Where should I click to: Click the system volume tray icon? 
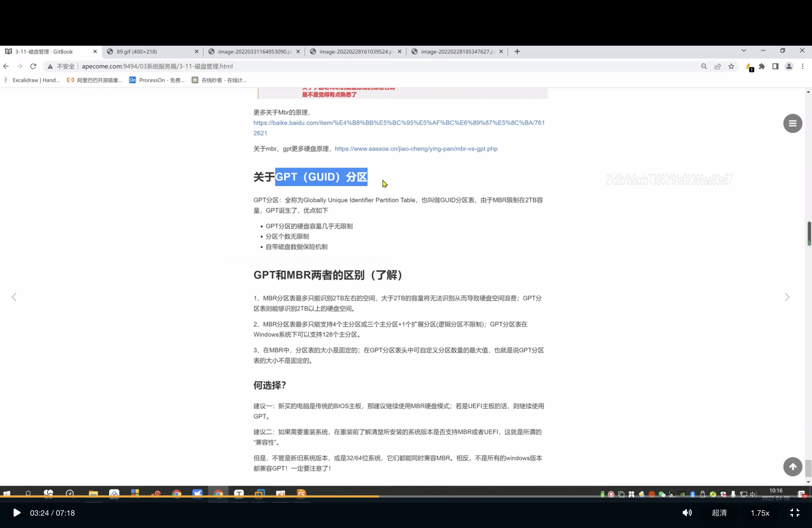tap(753, 494)
